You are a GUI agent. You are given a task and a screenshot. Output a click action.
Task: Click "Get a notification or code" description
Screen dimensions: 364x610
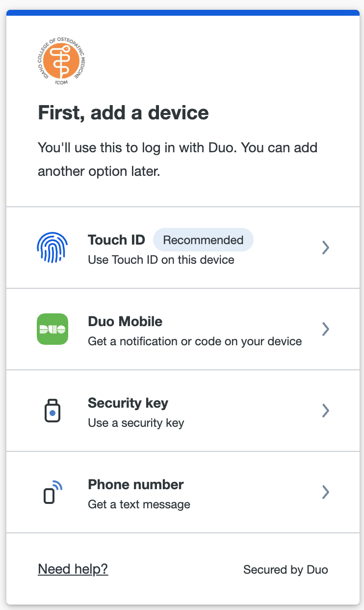pos(195,341)
